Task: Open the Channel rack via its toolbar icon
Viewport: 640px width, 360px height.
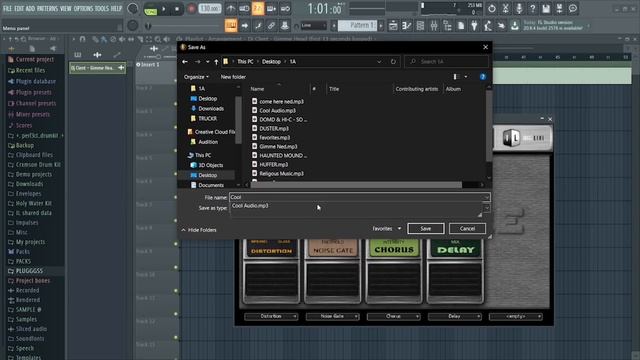Action: pyautogui.click(x=420, y=26)
